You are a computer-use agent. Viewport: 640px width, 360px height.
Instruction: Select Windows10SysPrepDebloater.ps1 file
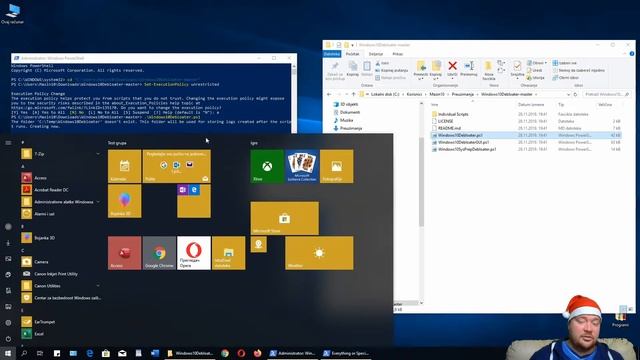click(x=464, y=149)
